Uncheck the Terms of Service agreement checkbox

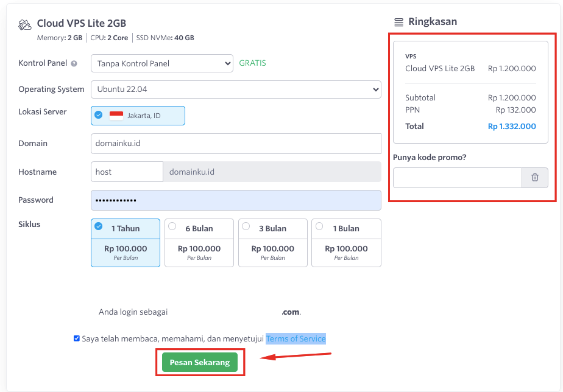pos(76,338)
